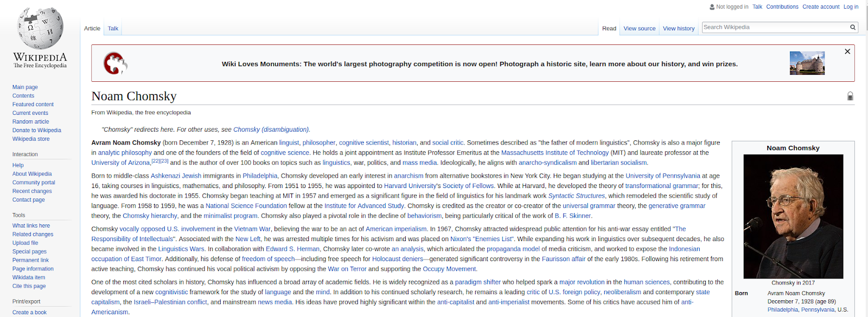The height and width of the screenshot is (317, 868).
Task: Open the Linguistics Wars link
Action: (181, 249)
